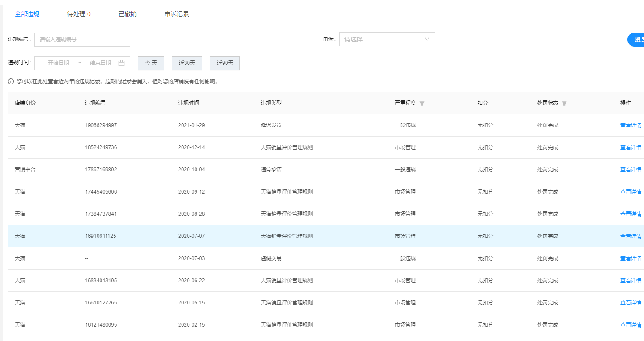Click the 违规类型 column header
The height and width of the screenshot is (341, 644).
[x=271, y=103]
